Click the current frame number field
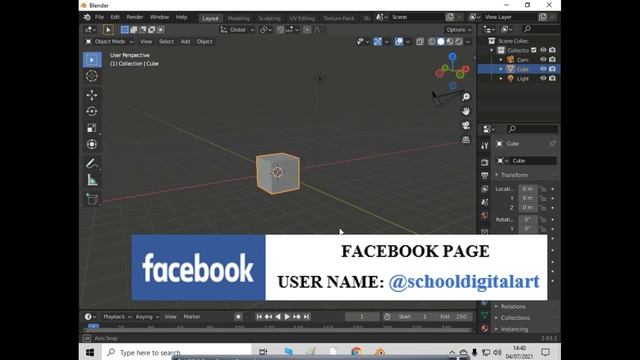This screenshot has height=360, width=640. click(x=362, y=317)
